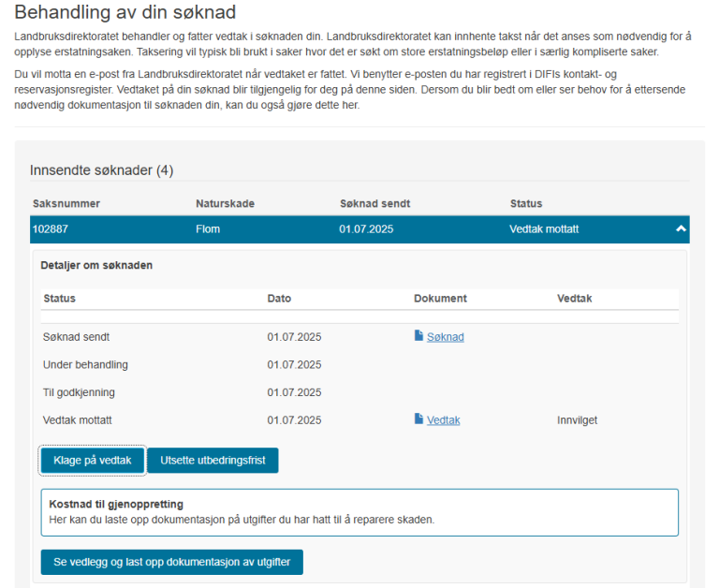Open the Vedtak document link
This screenshot has width=719, height=588.
(x=443, y=420)
